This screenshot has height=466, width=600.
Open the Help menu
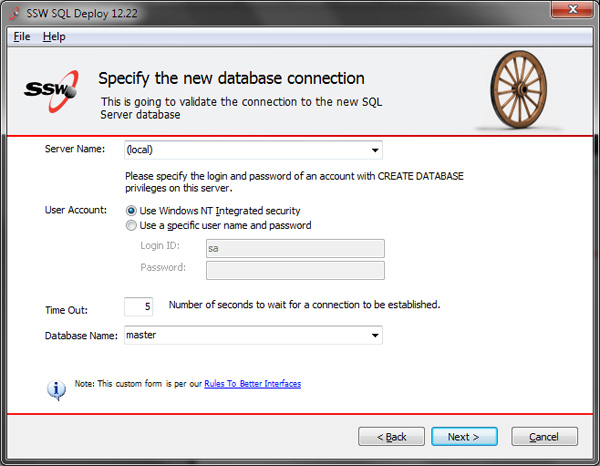(x=54, y=37)
